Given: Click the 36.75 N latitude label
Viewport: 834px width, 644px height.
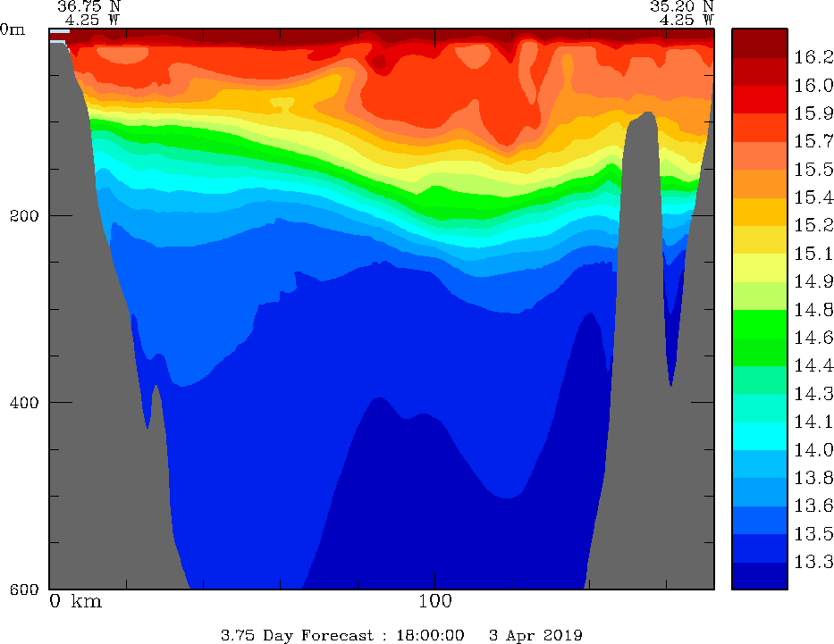Looking at the screenshot, I should [88, 6].
